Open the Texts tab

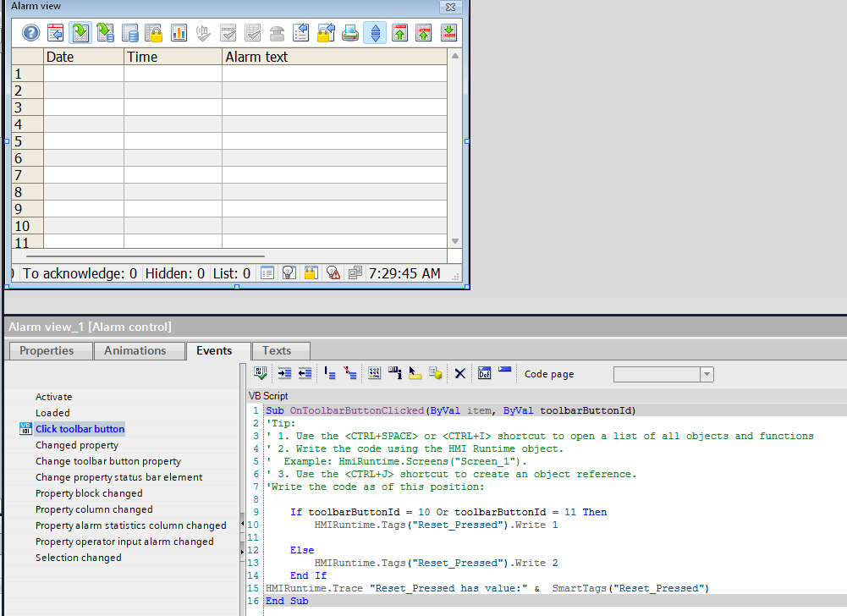(277, 350)
